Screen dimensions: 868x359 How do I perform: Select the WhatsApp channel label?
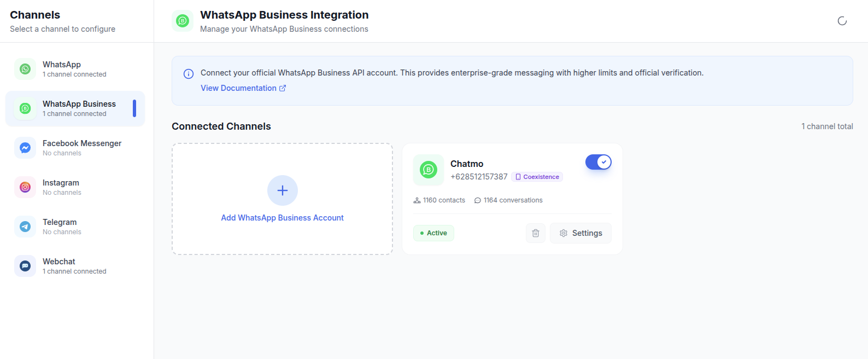click(62, 65)
